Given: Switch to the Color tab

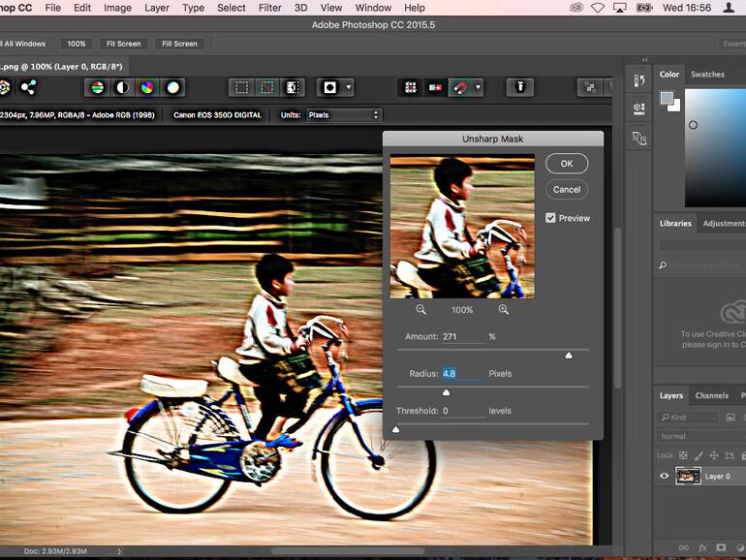Looking at the screenshot, I should coord(668,75).
